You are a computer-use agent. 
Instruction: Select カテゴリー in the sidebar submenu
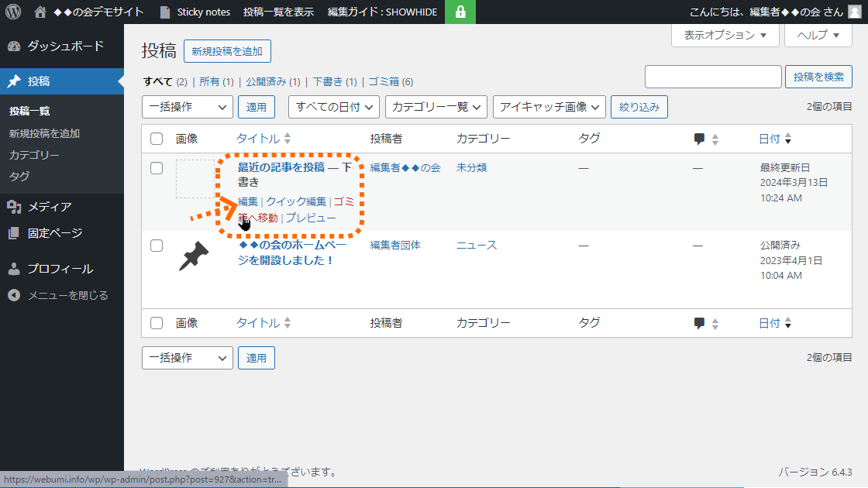click(34, 155)
